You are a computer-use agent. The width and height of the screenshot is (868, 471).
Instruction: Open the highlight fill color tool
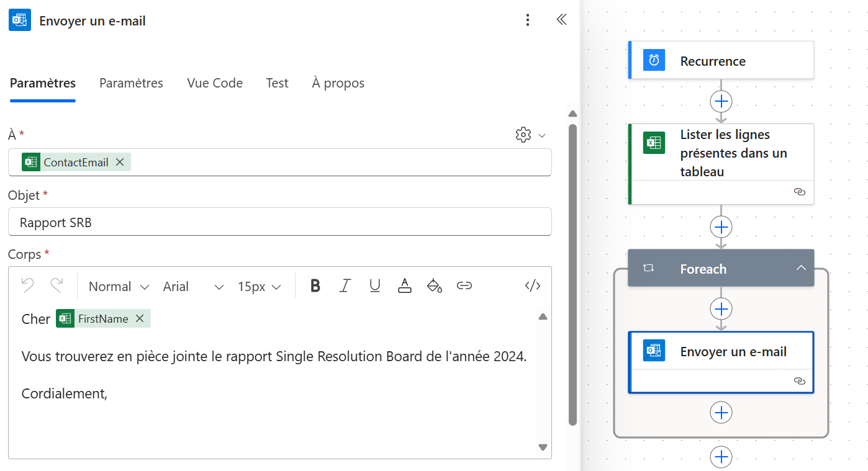(435, 285)
